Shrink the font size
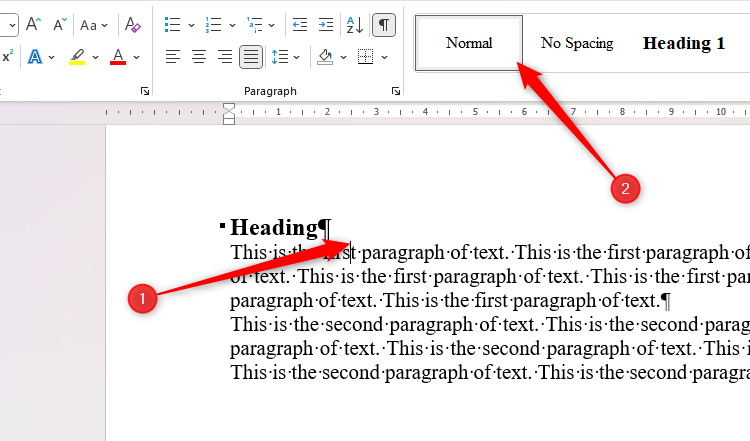 point(59,24)
